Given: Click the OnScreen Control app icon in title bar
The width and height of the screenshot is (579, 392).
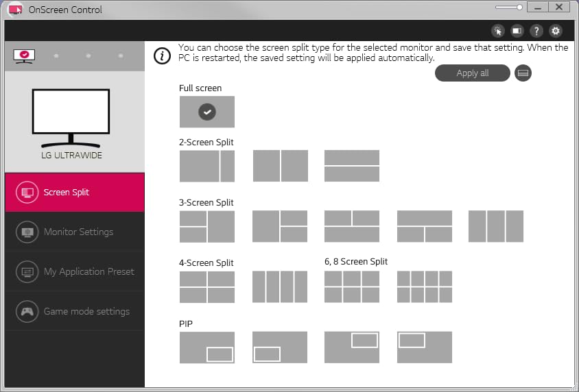Looking at the screenshot, I should point(16,9).
